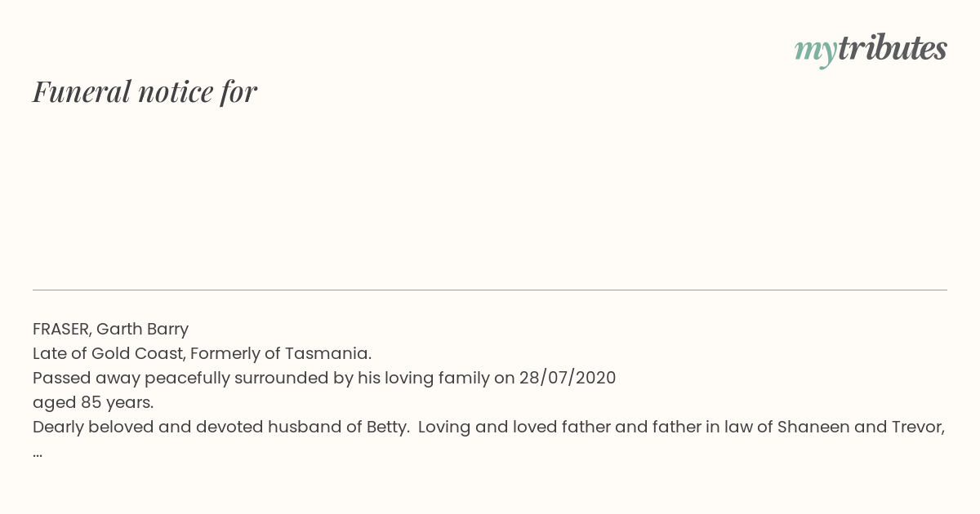The width and height of the screenshot is (980, 514).
Task: Click the mytributes logo
Action: (x=871, y=50)
